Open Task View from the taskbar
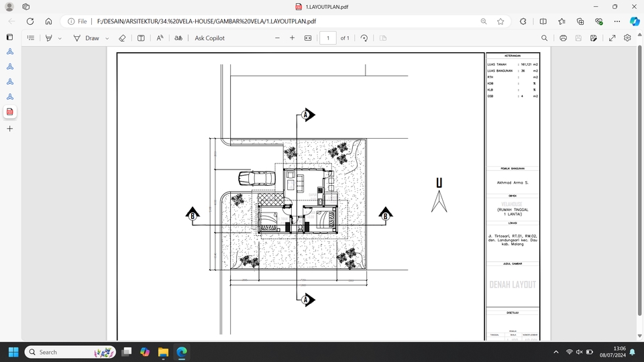The height and width of the screenshot is (362, 644). 127,352
